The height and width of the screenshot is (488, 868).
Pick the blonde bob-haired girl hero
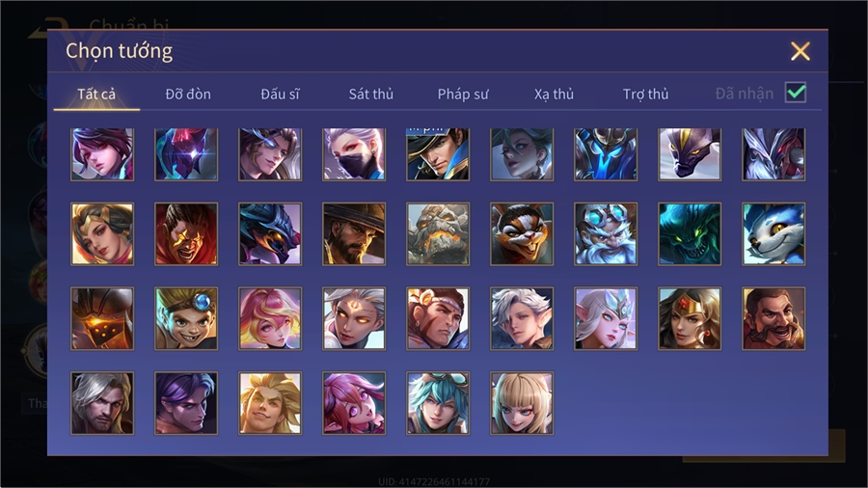[522, 403]
